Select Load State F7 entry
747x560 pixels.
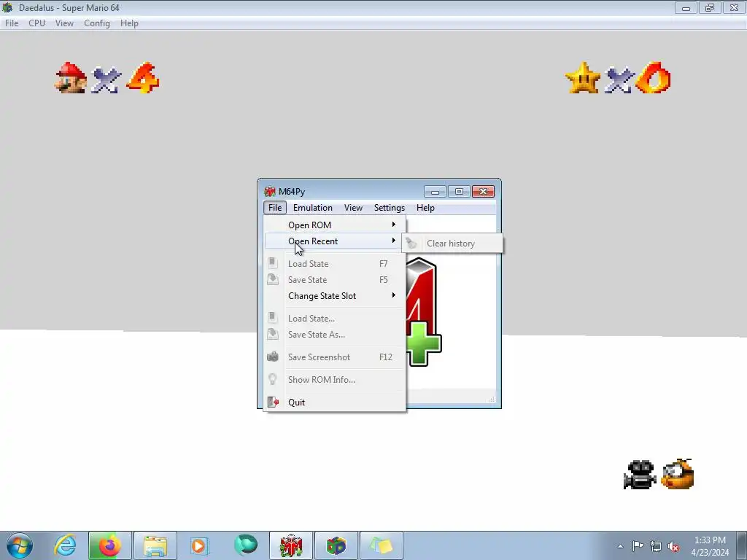coord(334,264)
